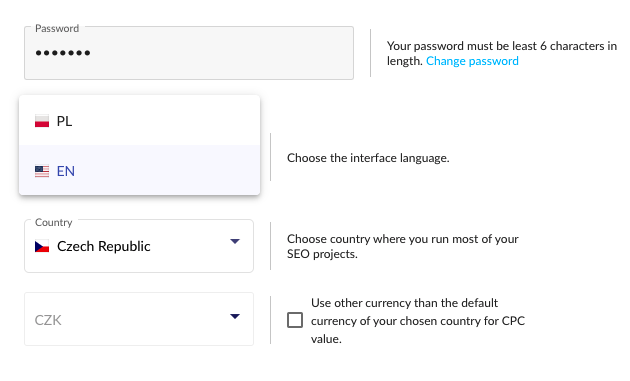This screenshot has width=630, height=381.
Task: Select EN language option
Action: point(139,170)
